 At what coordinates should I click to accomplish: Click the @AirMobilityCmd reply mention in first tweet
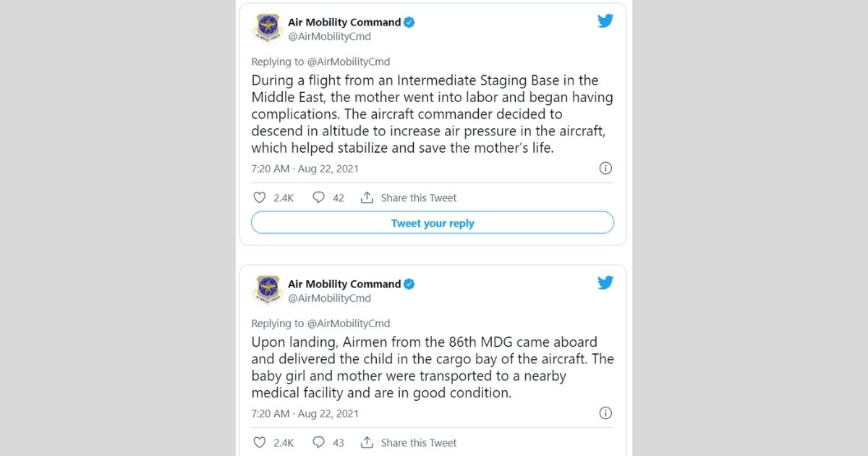click(348, 62)
